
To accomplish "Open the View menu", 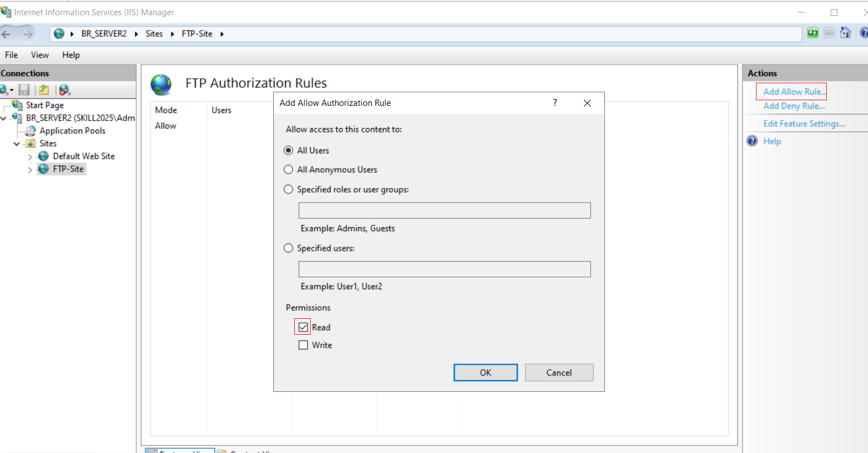I will point(40,55).
